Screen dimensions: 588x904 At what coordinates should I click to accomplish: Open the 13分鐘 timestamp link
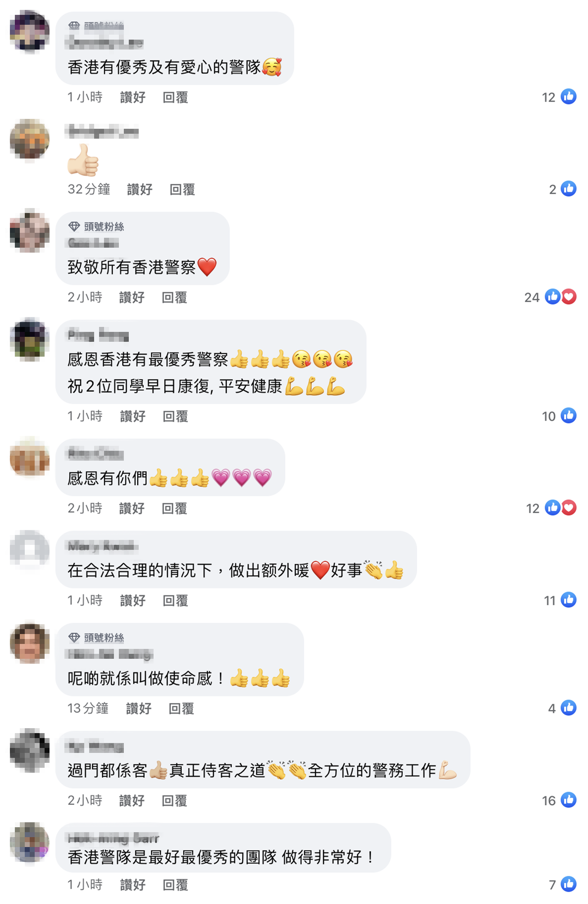click(x=88, y=709)
